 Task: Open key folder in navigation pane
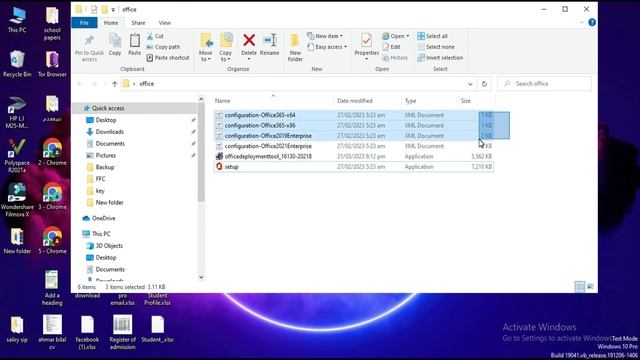(x=100, y=191)
